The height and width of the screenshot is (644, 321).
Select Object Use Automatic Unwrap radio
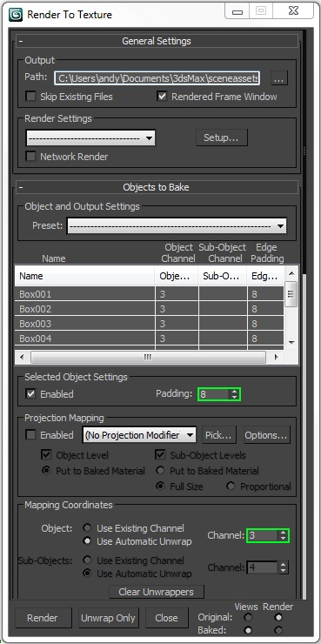[87, 541]
